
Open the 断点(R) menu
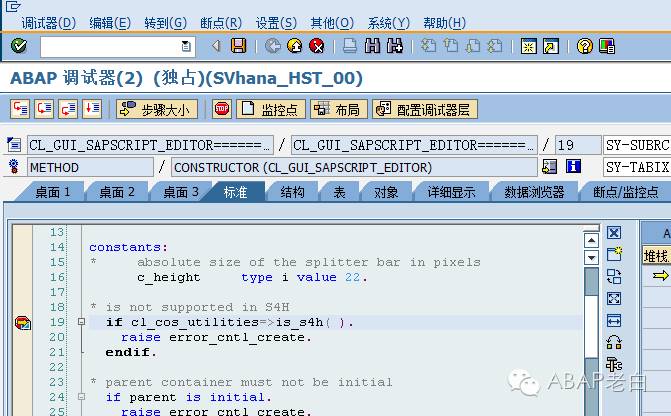coord(221,23)
